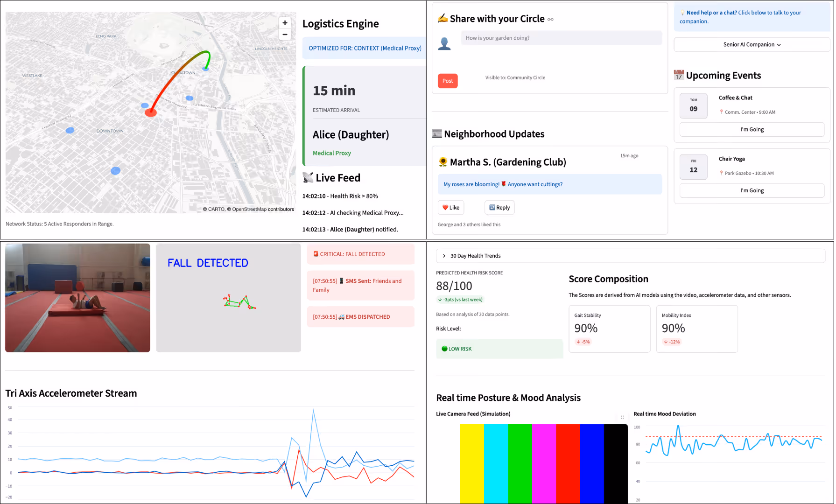Click the sunflower icon next to Martha S.
The height and width of the screenshot is (504, 836).
[443, 162]
